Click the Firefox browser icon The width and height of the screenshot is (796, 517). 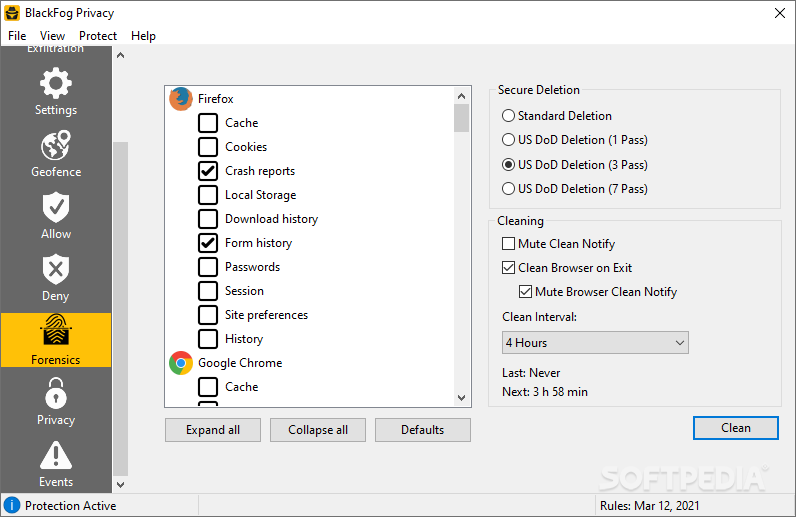click(x=181, y=99)
